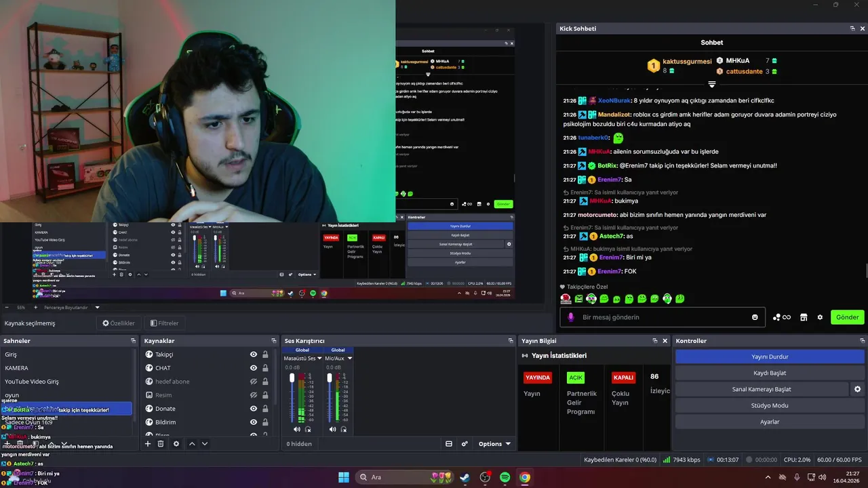
Task: Select the YouTube Video Giriş scene
Action: 66,382
